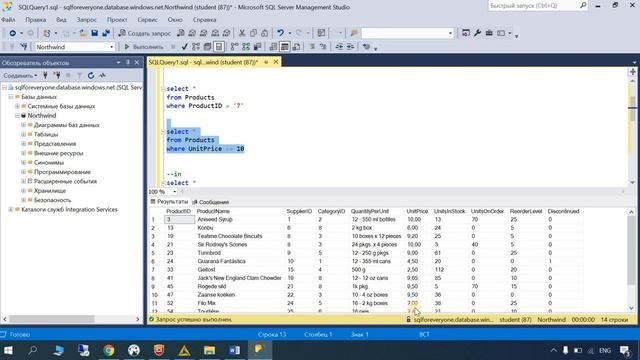Click the ENG language indicator
The image size is (640, 360).
point(605,350)
